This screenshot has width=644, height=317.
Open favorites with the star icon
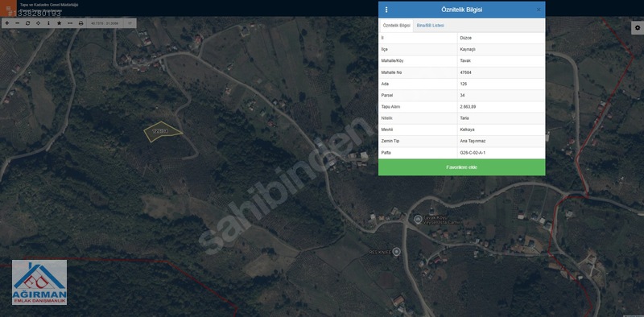coord(59,23)
